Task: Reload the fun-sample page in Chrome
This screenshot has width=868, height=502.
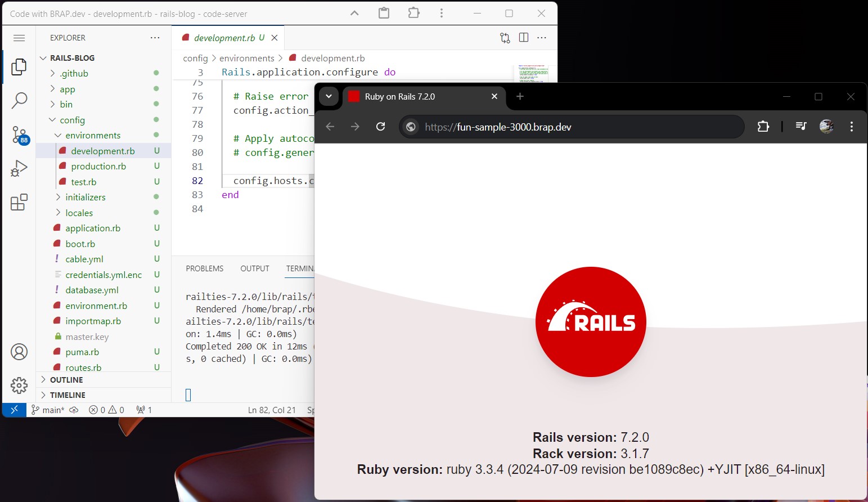Action: [x=381, y=127]
